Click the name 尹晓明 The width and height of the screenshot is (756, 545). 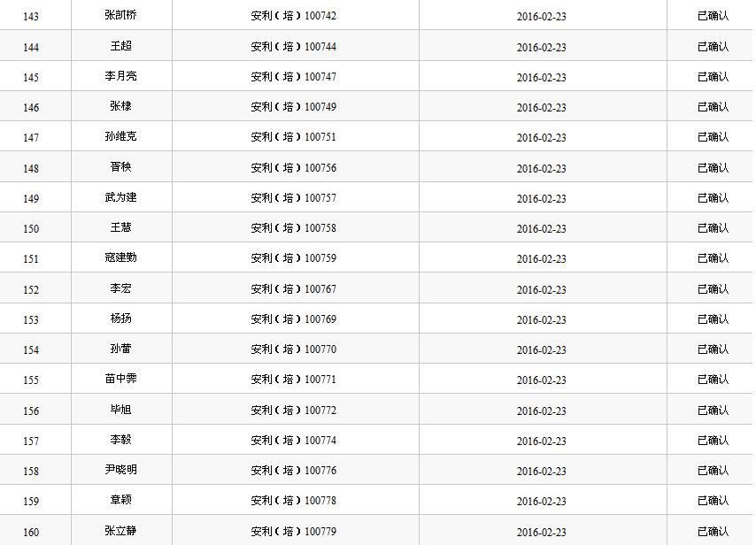click(x=120, y=471)
